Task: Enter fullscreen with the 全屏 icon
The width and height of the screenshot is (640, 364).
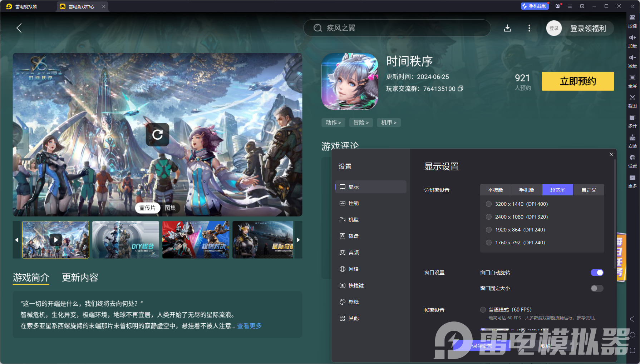Action: pyautogui.click(x=632, y=81)
